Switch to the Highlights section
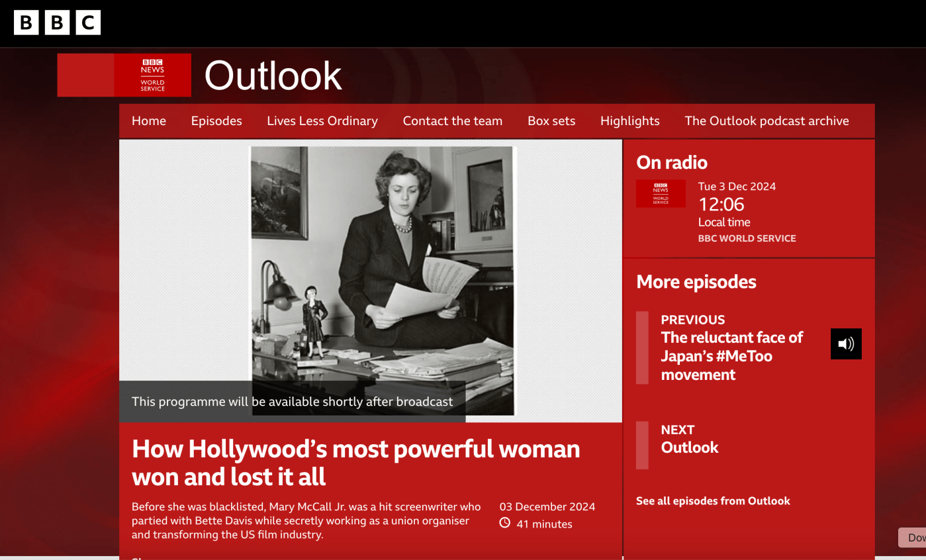This screenshot has width=926, height=560. point(629,121)
